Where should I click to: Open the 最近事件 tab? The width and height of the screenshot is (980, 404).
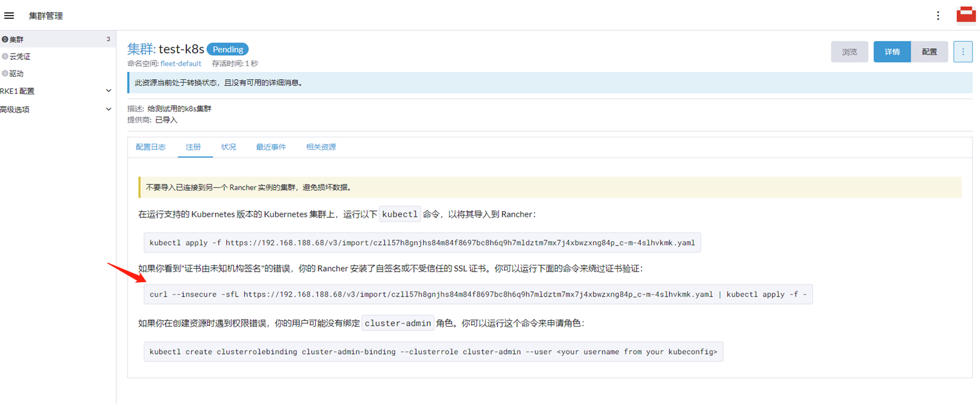click(x=271, y=147)
